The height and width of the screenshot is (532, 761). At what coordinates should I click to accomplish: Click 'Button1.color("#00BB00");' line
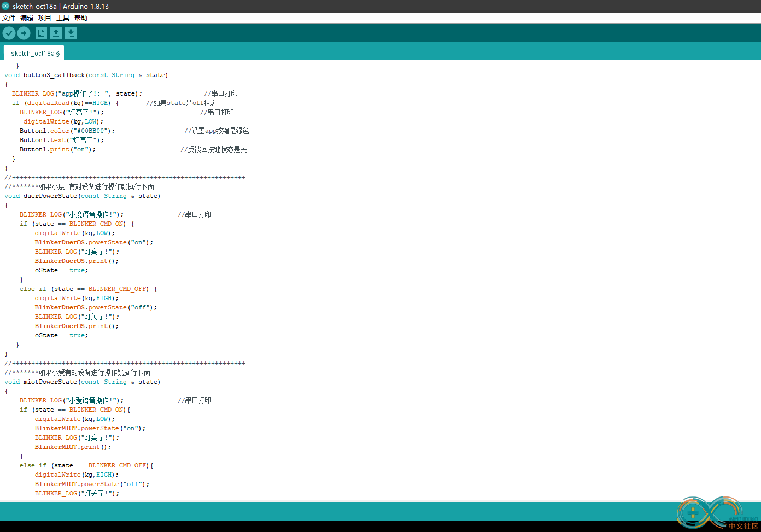point(67,131)
